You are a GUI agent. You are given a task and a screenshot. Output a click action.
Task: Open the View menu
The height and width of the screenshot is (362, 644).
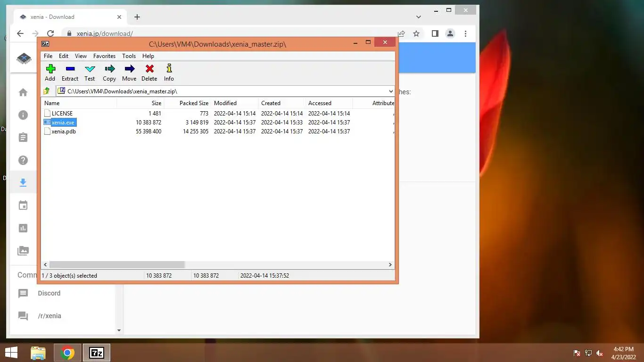pos(81,56)
